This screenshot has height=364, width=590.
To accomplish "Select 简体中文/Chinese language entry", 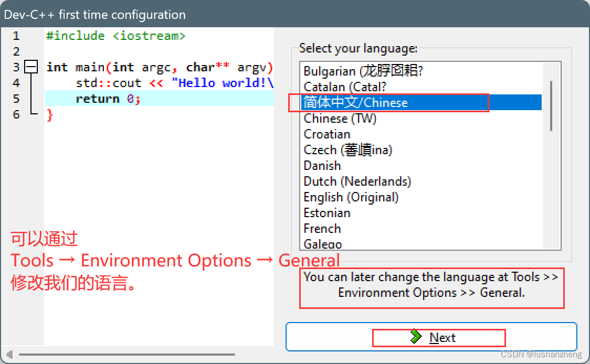I will pos(422,102).
